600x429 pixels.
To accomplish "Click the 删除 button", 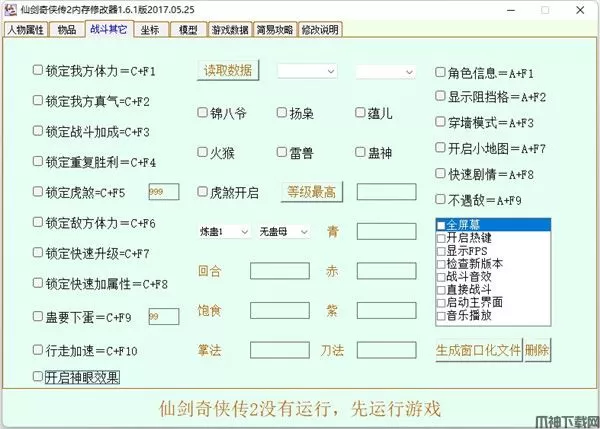I will pyautogui.click(x=537, y=350).
